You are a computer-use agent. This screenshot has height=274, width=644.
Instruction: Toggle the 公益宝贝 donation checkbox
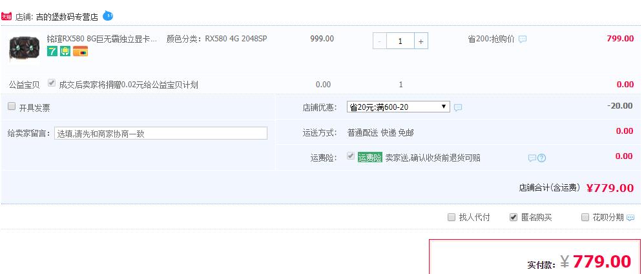pyautogui.click(x=51, y=83)
